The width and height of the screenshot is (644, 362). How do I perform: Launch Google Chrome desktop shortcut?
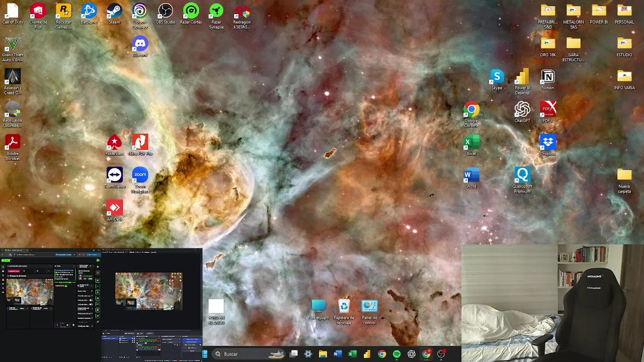coord(471,115)
